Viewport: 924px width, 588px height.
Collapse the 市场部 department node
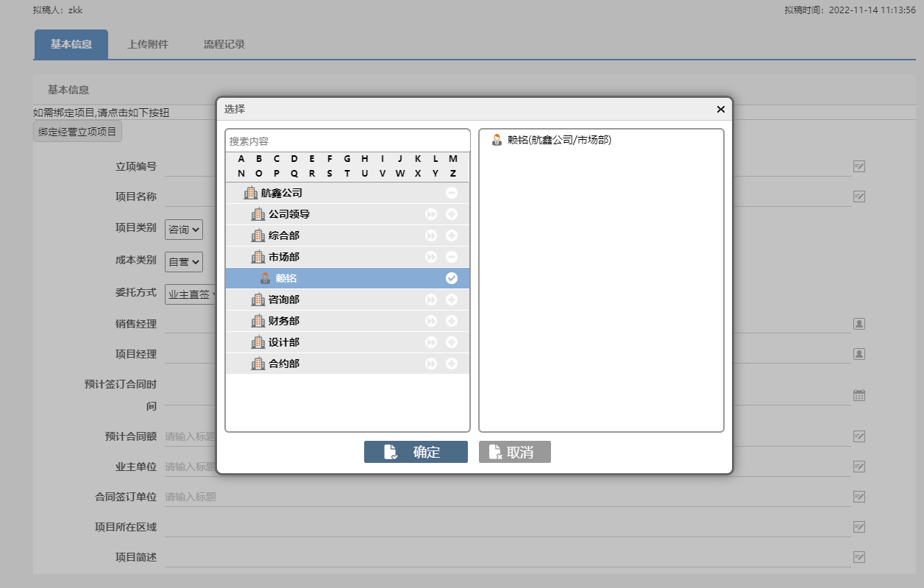[452, 257]
